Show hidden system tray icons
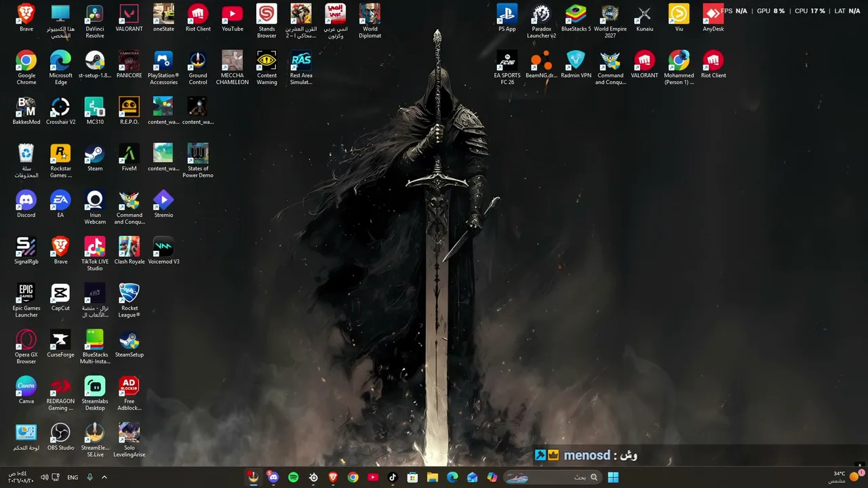This screenshot has width=868, height=488. [x=104, y=477]
